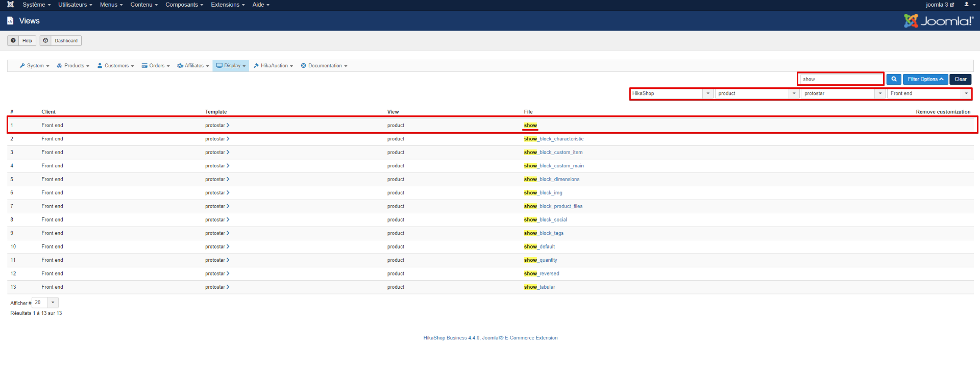Open the Dashboard button
This screenshot has height=373, width=980.
click(x=61, y=41)
